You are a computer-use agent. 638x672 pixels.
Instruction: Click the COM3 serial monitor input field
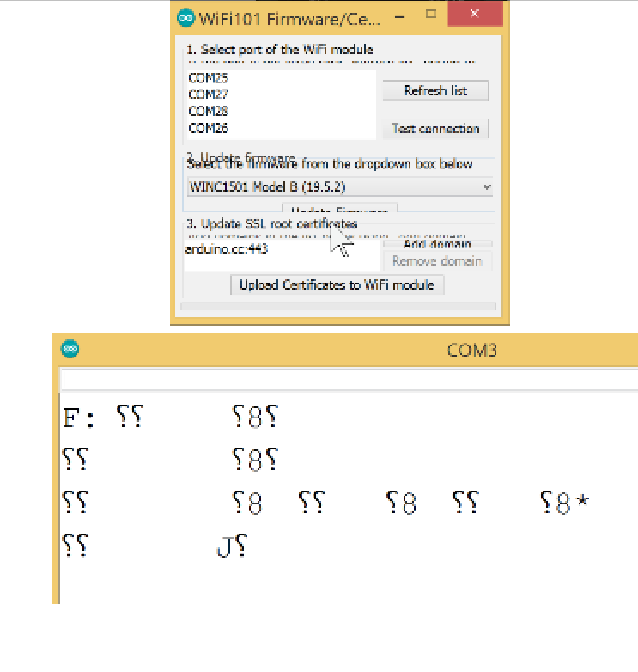(x=349, y=380)
